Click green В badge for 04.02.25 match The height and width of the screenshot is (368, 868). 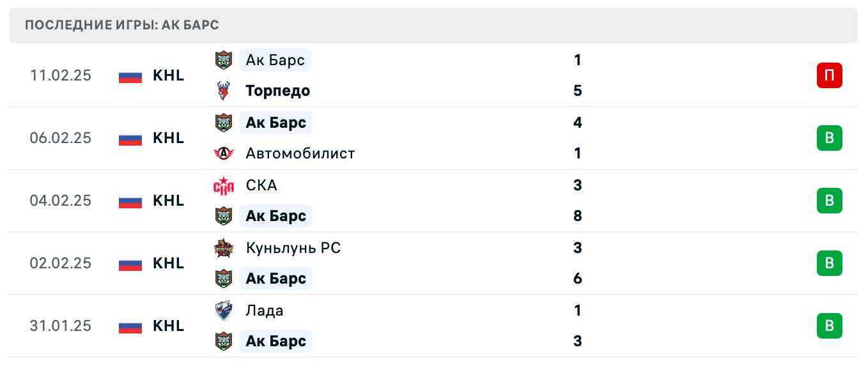829,201
